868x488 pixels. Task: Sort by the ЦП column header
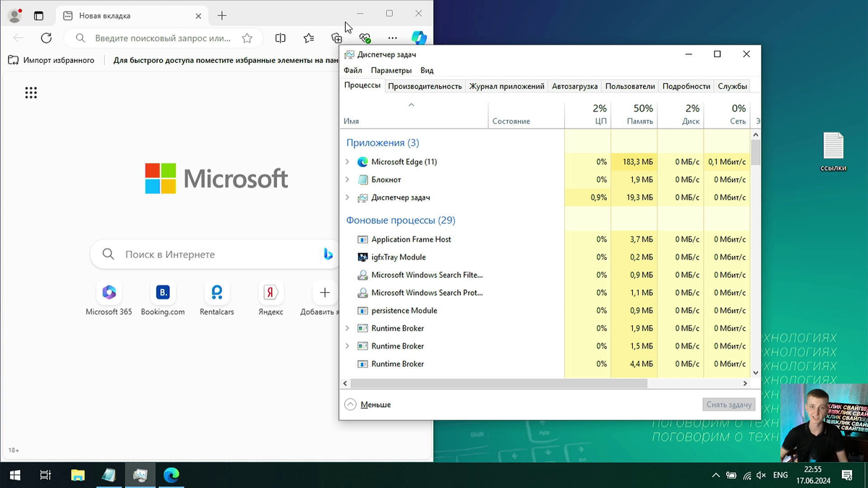coord(587,114)
